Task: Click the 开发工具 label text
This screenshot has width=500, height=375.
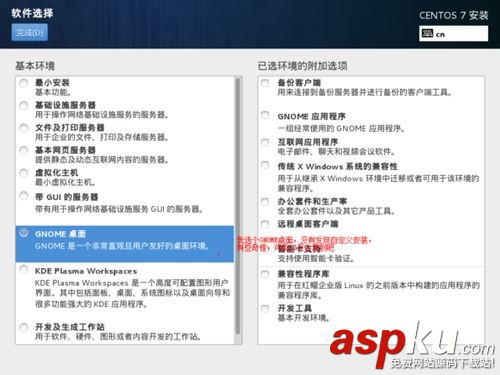Action: tap(295, 308)
